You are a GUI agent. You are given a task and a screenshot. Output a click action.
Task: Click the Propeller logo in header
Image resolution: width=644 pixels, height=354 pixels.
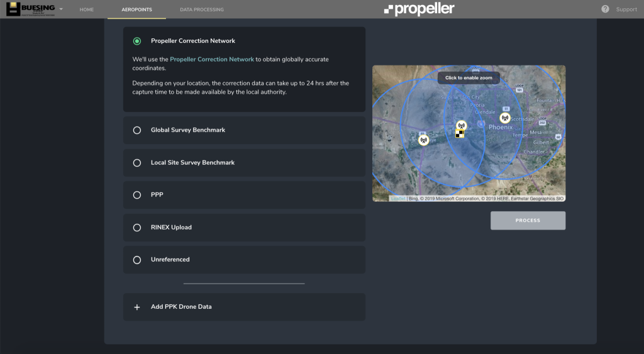coord(419,9)
